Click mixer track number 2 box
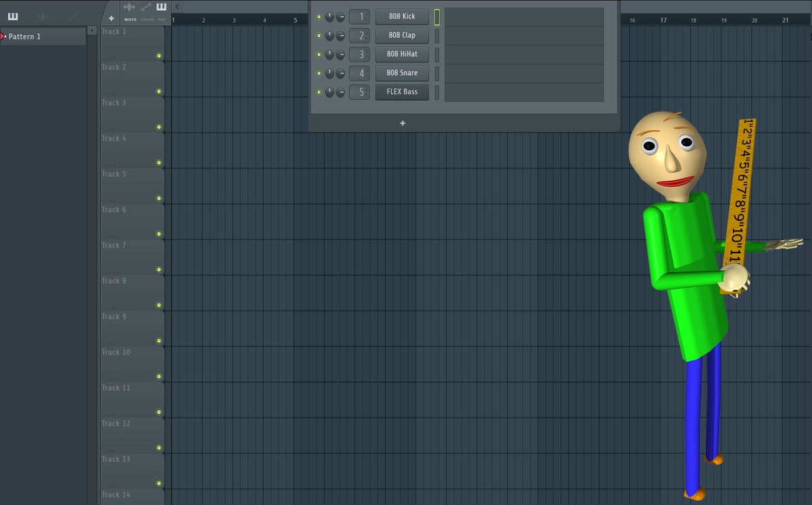812x505 pixels. pyautogui.click(x=360, y=35)
